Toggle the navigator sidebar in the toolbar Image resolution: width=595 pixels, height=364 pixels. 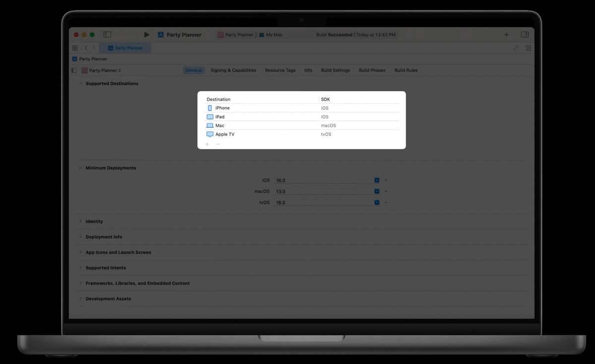tap(107, 35)
